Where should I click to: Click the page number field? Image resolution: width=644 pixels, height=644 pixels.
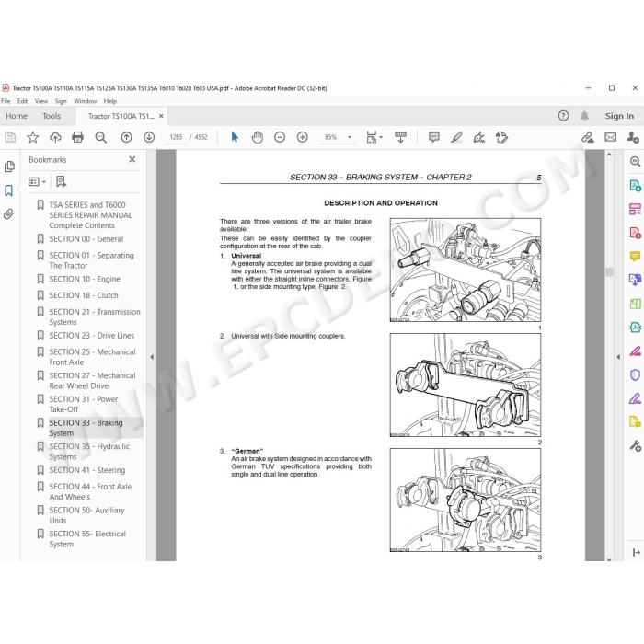point(176,137)
